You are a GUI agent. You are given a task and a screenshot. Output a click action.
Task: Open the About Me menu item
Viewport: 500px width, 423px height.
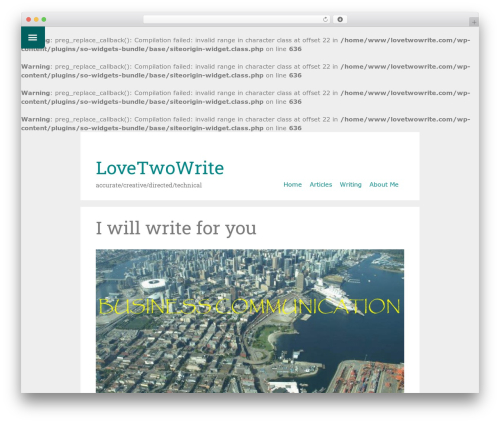tap(384, 184)
